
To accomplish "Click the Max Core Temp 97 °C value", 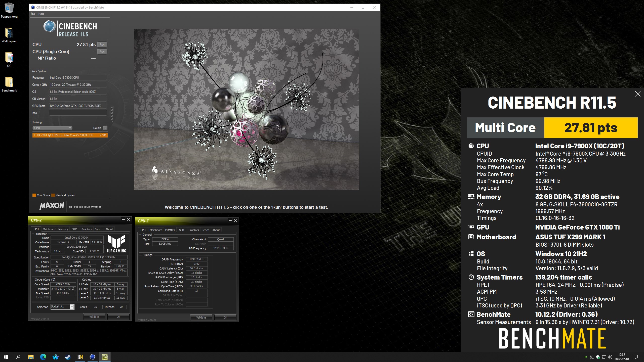I will pyautogui.click(x=542, y=174).
